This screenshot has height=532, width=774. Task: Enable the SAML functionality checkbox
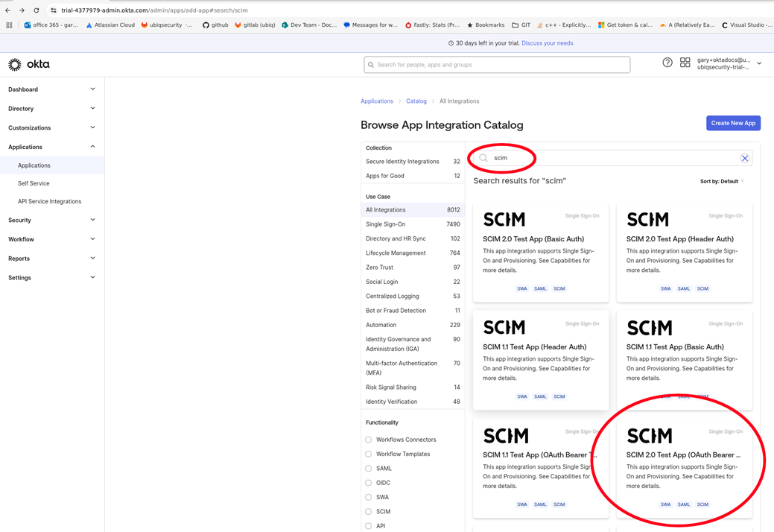tap(368, 469)
